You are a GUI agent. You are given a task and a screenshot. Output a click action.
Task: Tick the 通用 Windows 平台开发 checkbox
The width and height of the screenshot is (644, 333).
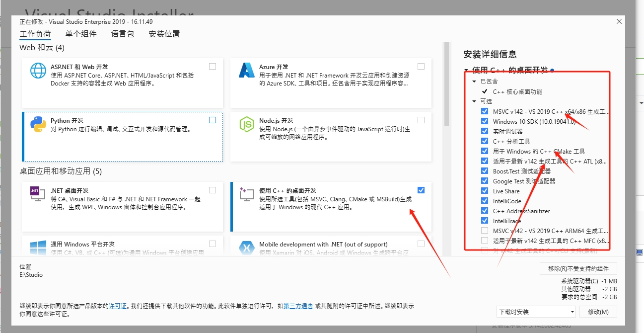213,244
